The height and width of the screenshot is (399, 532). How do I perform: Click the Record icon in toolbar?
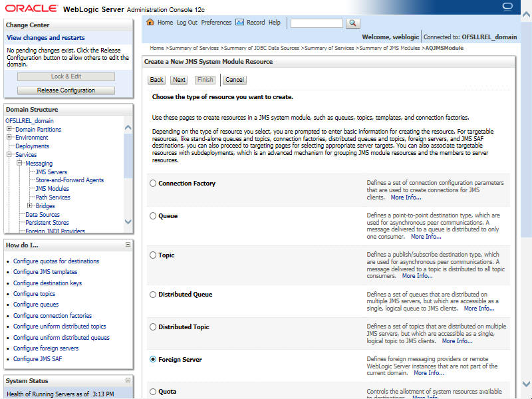[x=239, y=23]
